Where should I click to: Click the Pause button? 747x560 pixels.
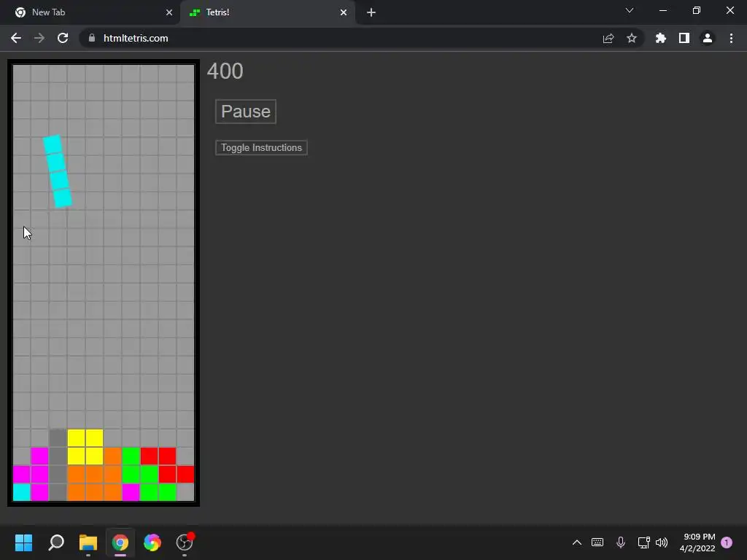[x=246, y=112]
